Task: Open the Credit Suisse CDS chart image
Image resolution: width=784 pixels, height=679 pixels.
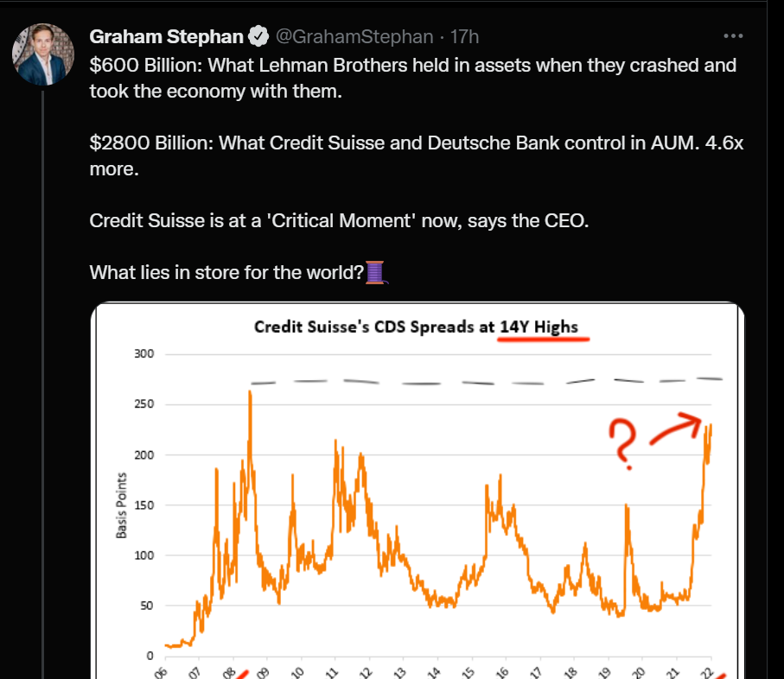Action: point(417,490)
